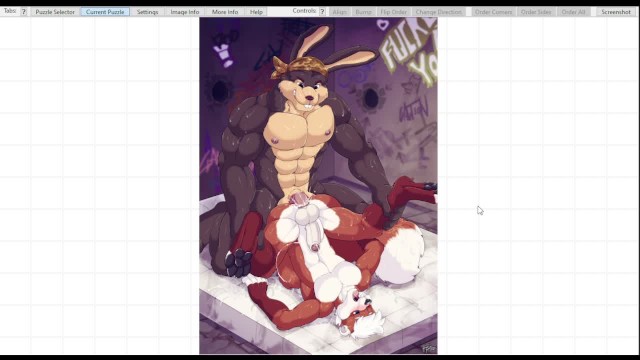This screenshot has height=360, width=640.
Task: Click the Flip Order button
Action: click(393, 12)
